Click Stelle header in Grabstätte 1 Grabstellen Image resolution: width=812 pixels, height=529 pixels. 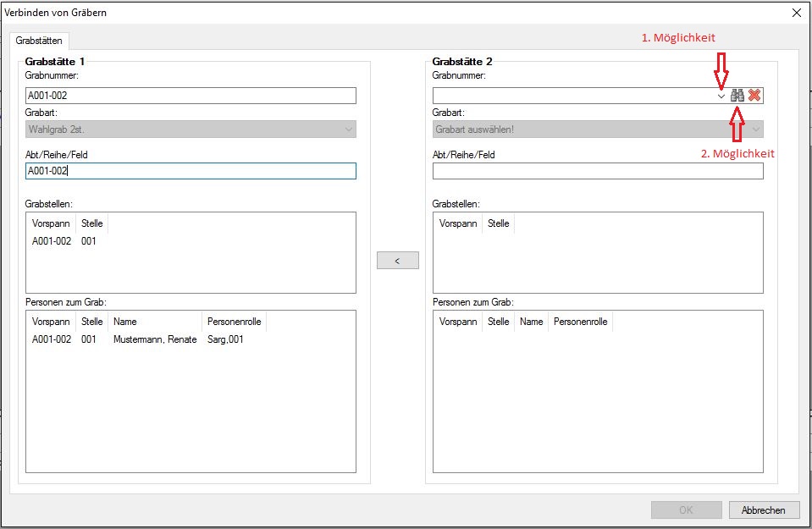point(91,223)
